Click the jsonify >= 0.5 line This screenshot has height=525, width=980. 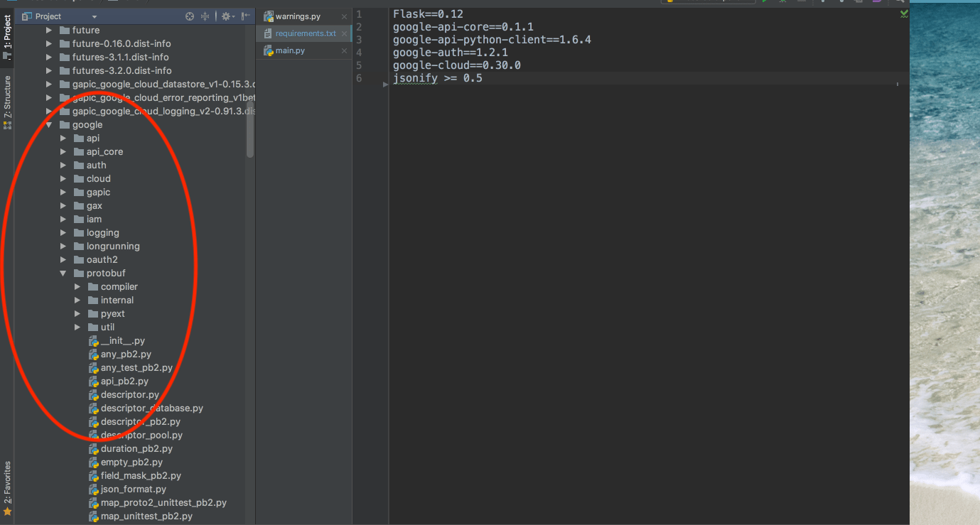(438, 78)
